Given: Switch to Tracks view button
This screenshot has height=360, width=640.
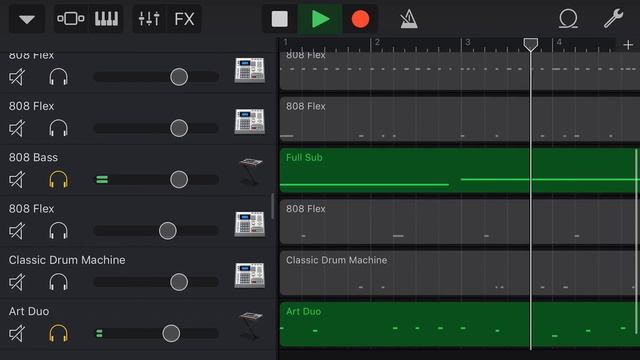Looking at the screenshot, I should 71,19.
